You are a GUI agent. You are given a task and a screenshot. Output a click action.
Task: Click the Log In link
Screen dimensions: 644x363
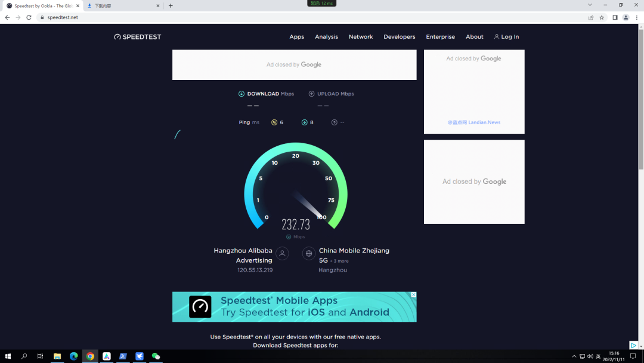pos(506,36)
